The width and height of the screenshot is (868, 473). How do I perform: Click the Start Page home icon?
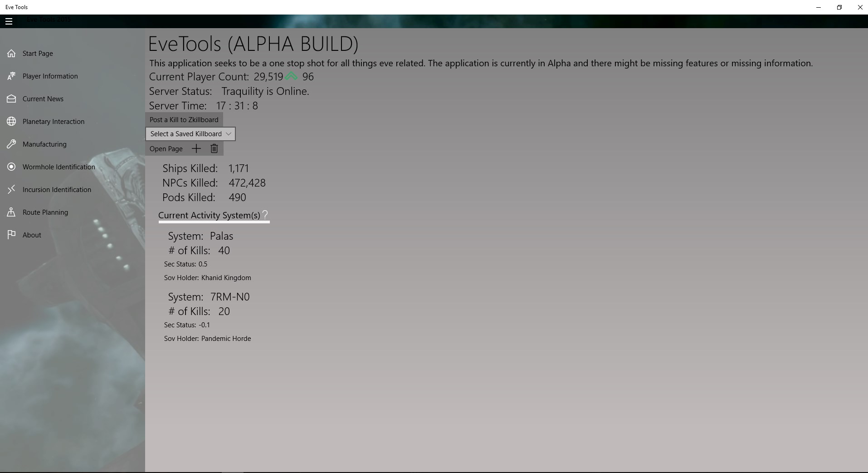click(x=11, y=54)
